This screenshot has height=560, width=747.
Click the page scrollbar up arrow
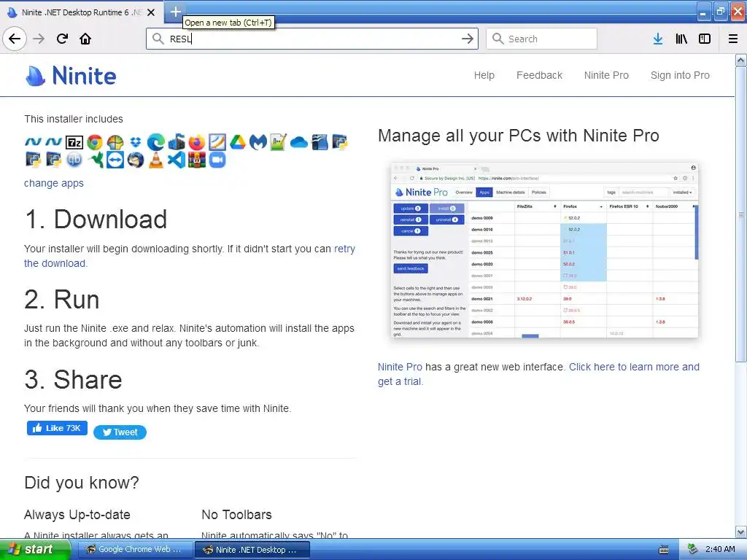tap(741, 60)
